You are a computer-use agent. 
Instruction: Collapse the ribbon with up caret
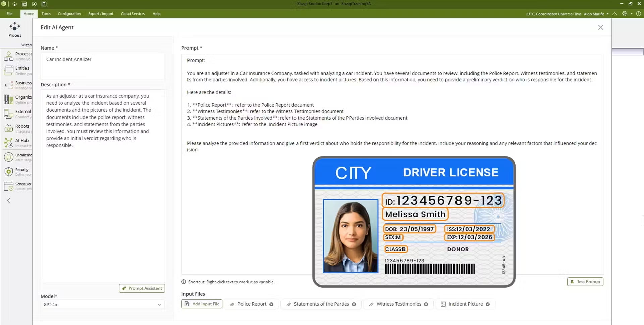tap(614, 14)
